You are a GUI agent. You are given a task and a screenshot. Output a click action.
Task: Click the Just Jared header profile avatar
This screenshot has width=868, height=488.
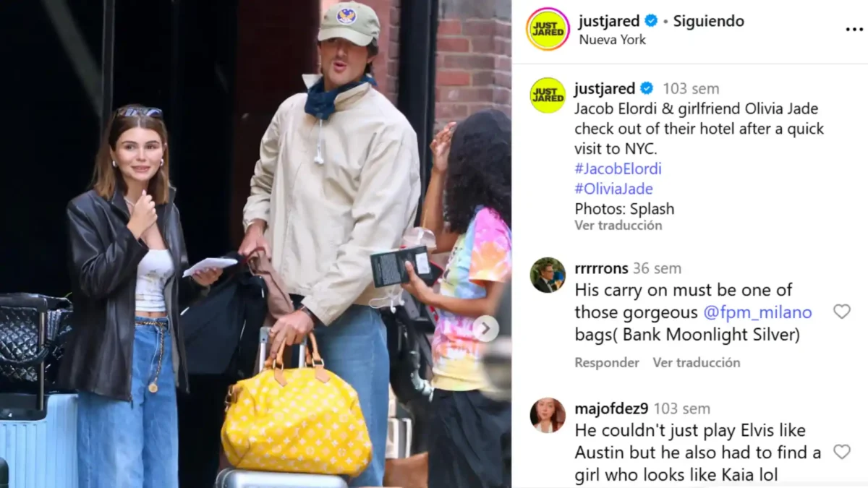click(x=548, y=29)
